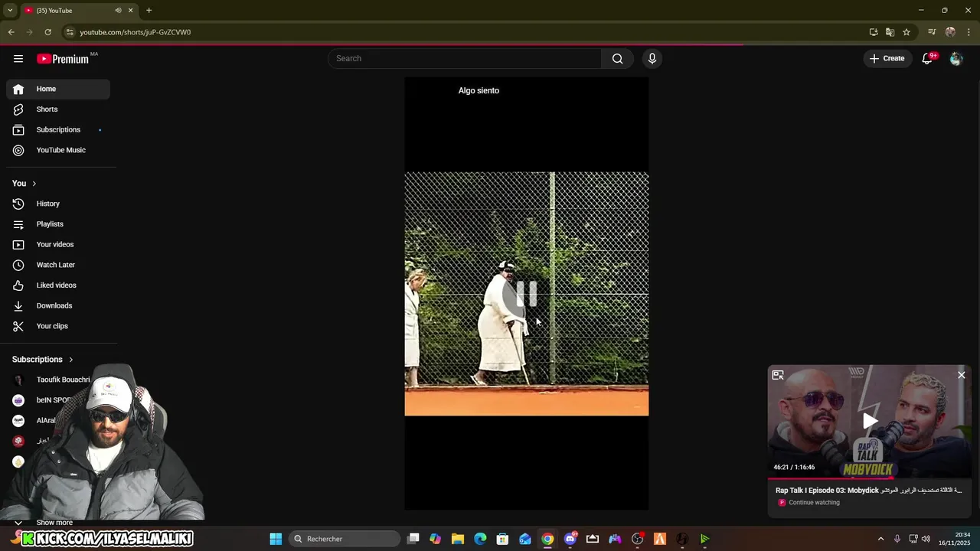The width and height of the screenshot is (980, 551).
Task: Go to Home in the sidebar
Action: coord(58,89)
